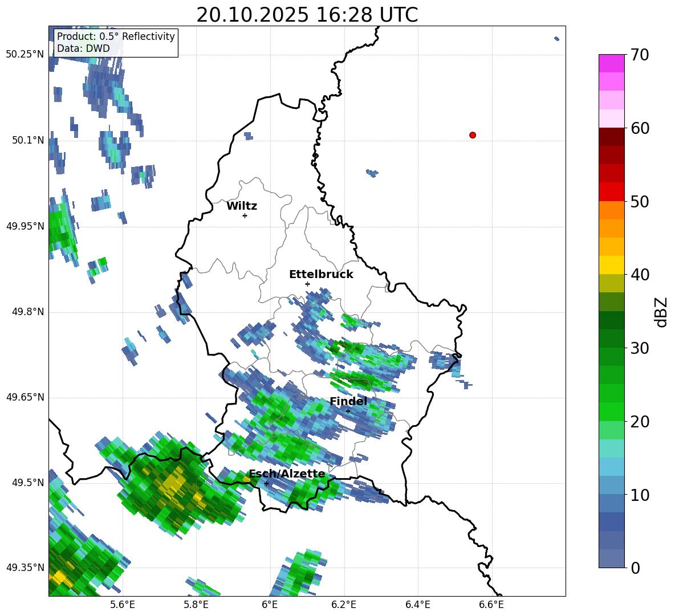Click the colorbar value 10
675x616 pixels.
point(640,495)
